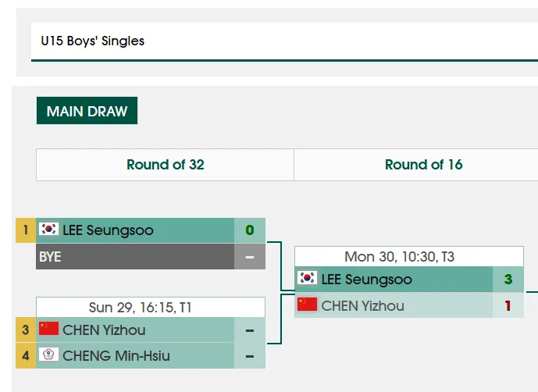Click China flag in the Round of 16 match
This screenshot has width=538, height=392.
tap(307, 305)
